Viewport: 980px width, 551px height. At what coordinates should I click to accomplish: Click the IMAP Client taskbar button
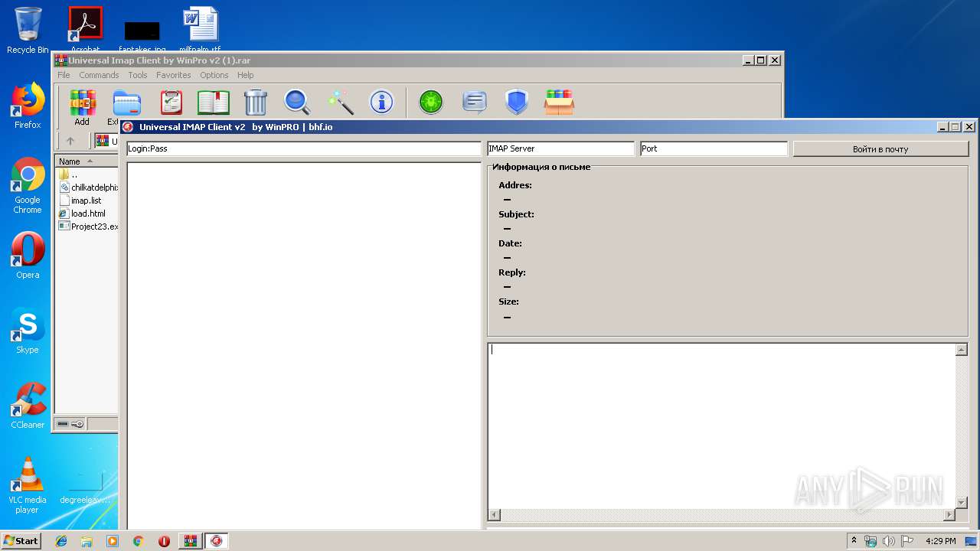pyautogui.click(x=217, y=541)
